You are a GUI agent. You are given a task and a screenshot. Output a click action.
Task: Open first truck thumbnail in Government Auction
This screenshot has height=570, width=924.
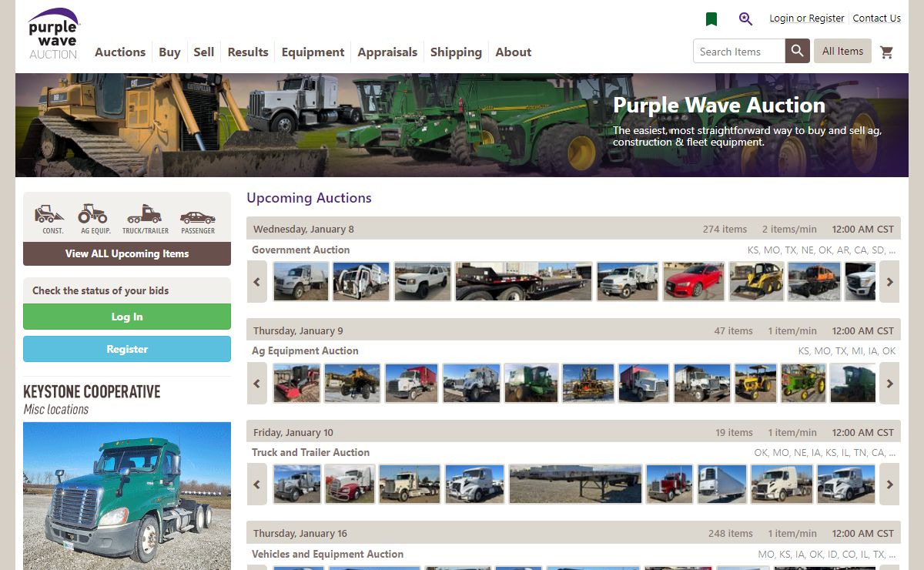coord(301,282)
